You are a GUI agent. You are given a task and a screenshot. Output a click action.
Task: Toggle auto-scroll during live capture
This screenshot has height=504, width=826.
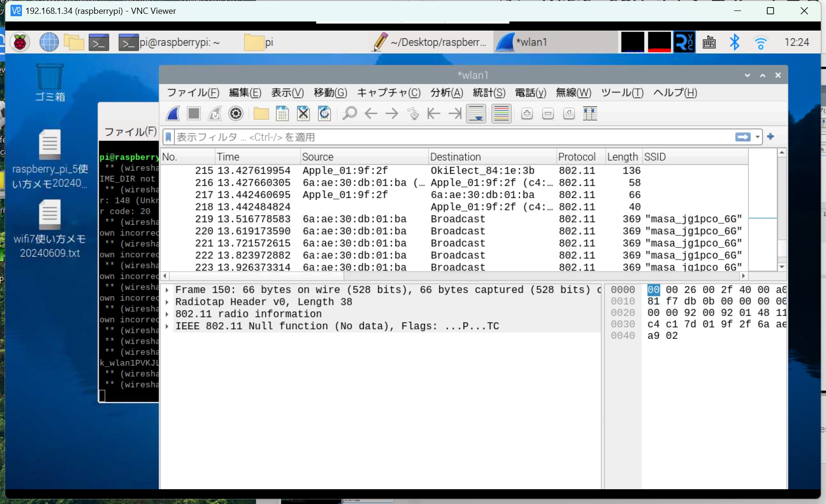476,114
